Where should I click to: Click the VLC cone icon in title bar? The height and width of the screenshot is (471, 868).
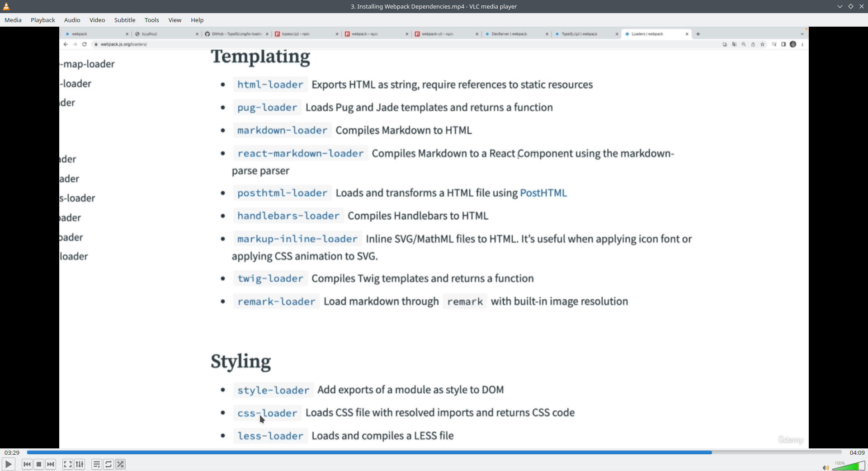pyautogui.click(x=6, y=6)
